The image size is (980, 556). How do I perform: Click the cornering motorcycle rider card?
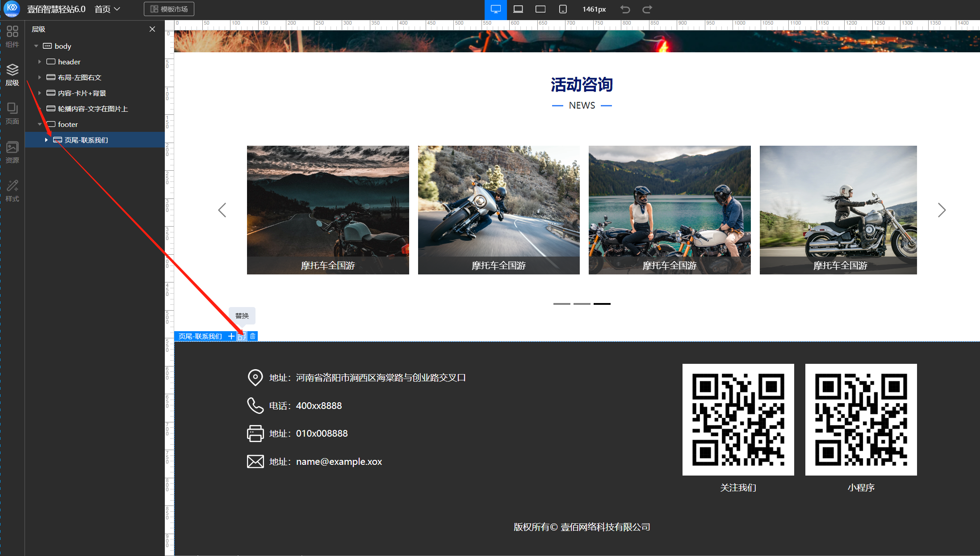pos(499,210)
